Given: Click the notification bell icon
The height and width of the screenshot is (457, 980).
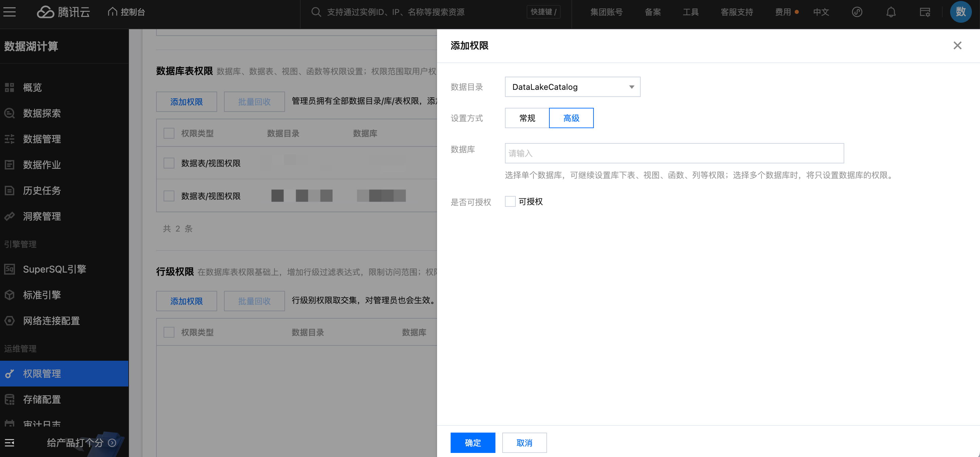Looking at the screenshot, I should click(x=891, y=12).
